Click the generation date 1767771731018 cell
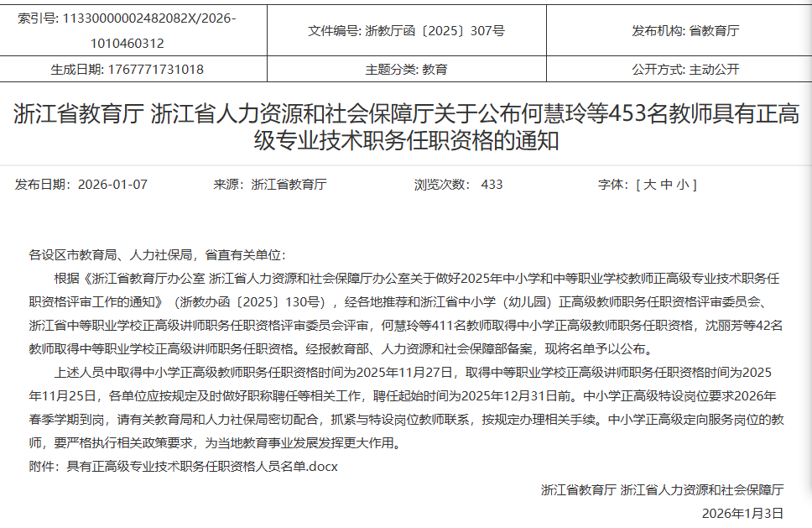 (133, 70)
